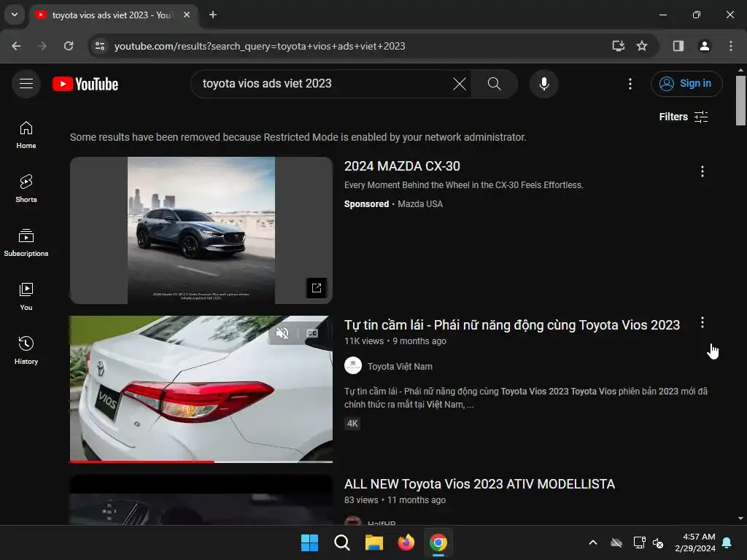Click the browser back arrow

point(16,46)
